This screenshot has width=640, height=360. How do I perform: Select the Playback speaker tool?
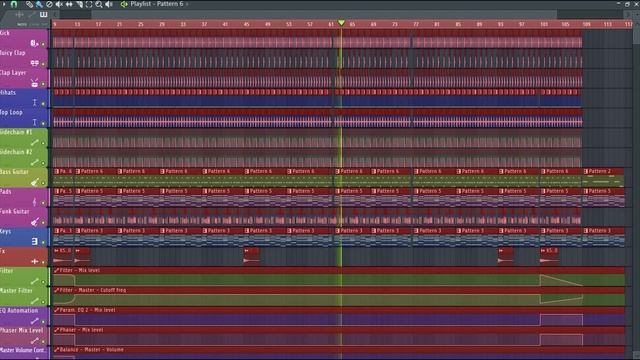point(109,4)
